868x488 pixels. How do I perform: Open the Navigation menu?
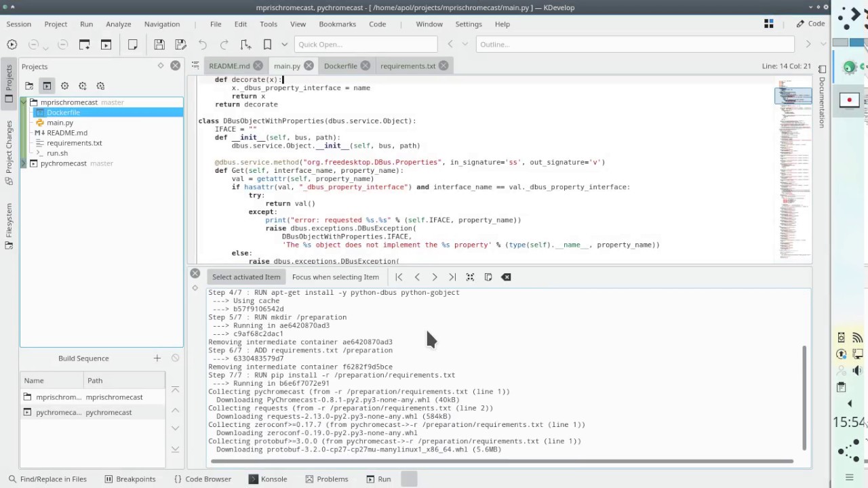(162, 24)
